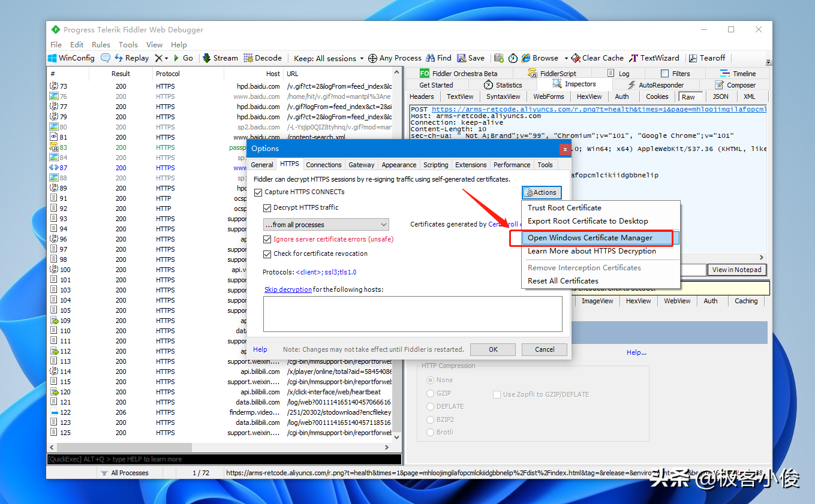Select the GZIP compression radio button
The width and height of the screenshot is (815, 504).
pyautogui.click(x=430, y=394)
